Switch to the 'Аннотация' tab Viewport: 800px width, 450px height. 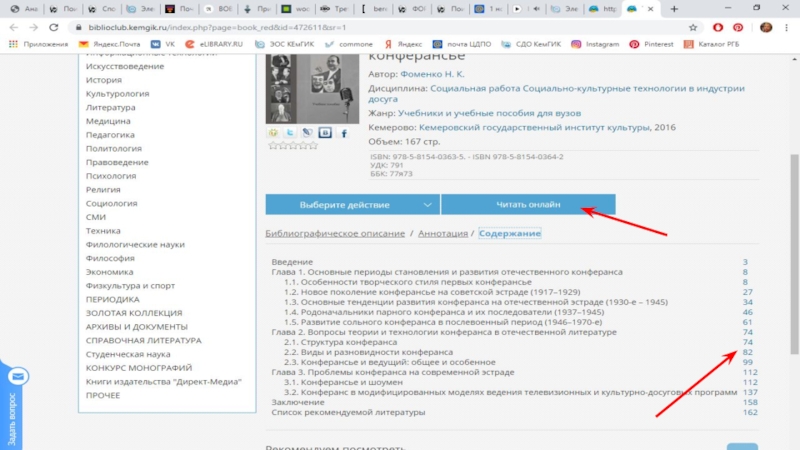click(x=443, y=233)
